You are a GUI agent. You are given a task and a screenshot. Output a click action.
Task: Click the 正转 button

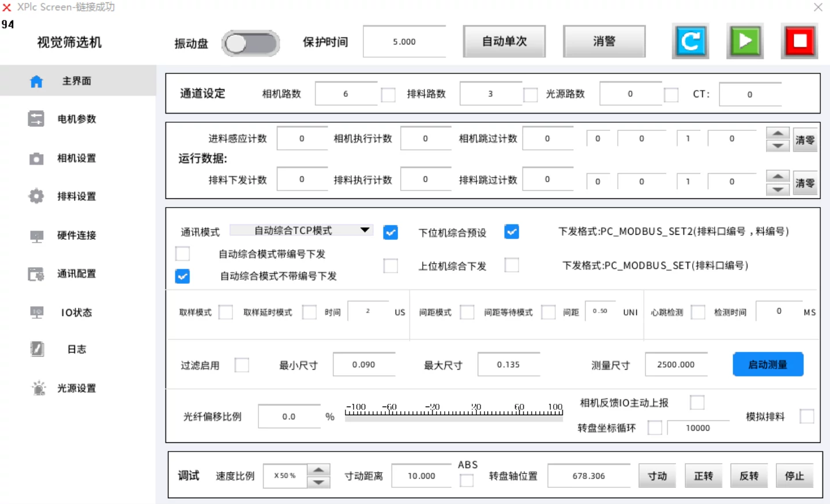[703, 476]
